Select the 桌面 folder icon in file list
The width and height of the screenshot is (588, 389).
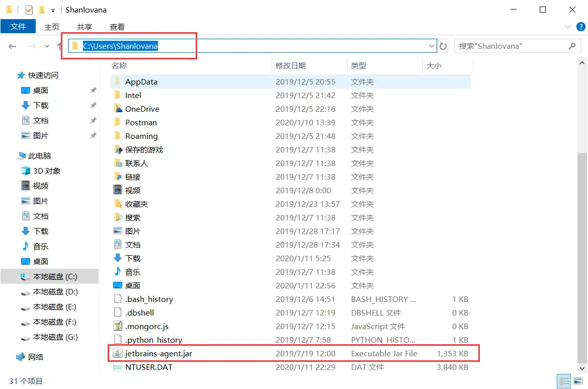(x=118, y=285)
